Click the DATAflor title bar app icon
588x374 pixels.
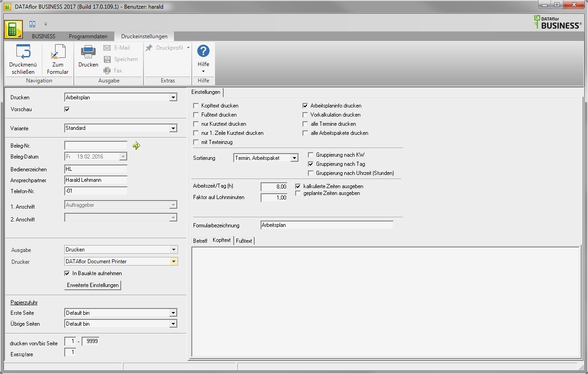pyautogui.click(x=7, y=7)
